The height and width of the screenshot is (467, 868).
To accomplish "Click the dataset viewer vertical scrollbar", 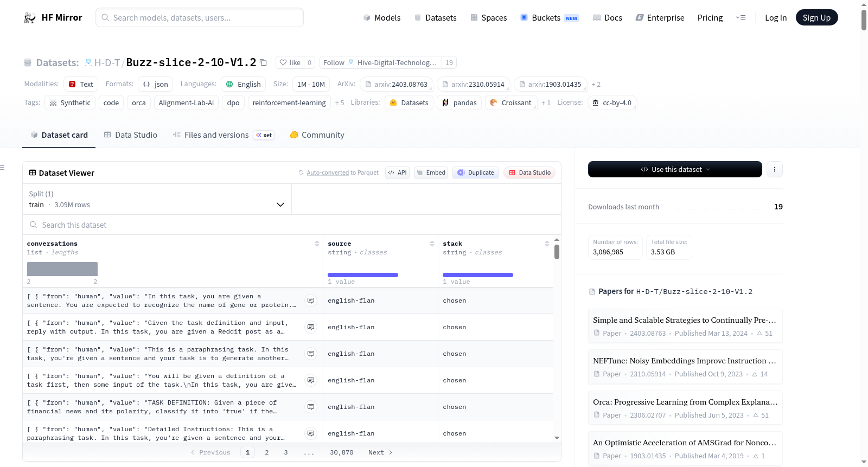I will 557,252.
